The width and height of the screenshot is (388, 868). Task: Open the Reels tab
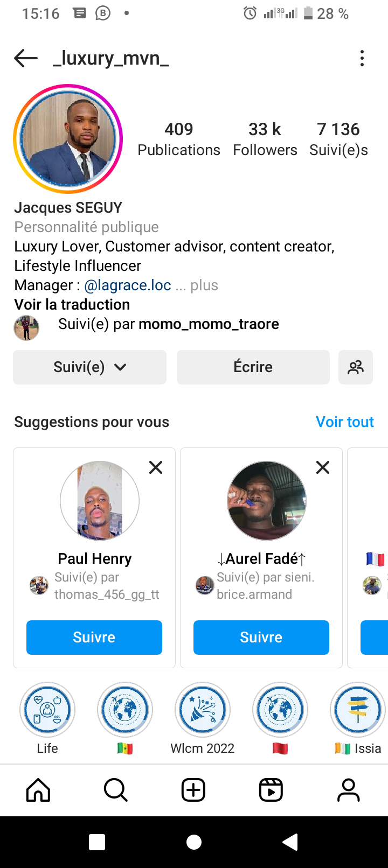[271, 790]
